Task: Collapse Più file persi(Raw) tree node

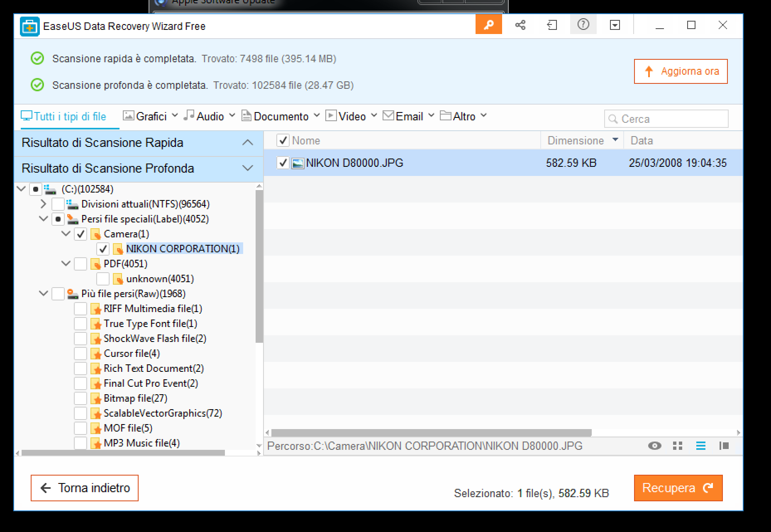Action: [x=44, y=294]
